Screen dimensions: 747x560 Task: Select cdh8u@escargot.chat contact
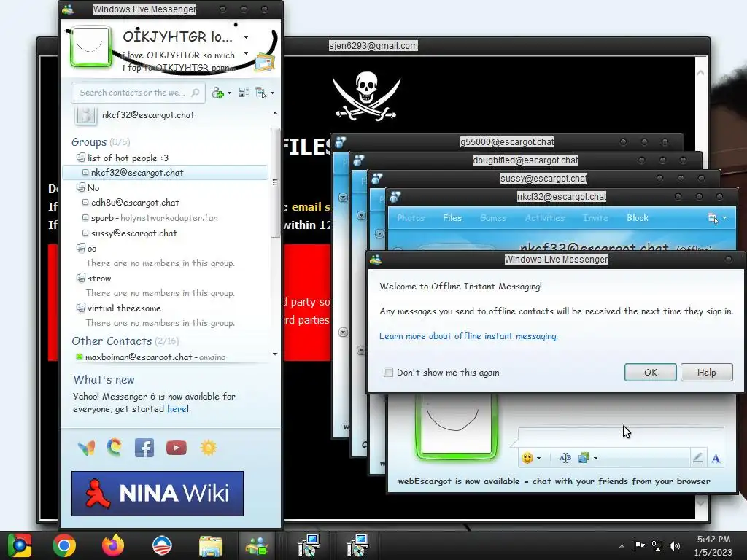tap(135, 203)
